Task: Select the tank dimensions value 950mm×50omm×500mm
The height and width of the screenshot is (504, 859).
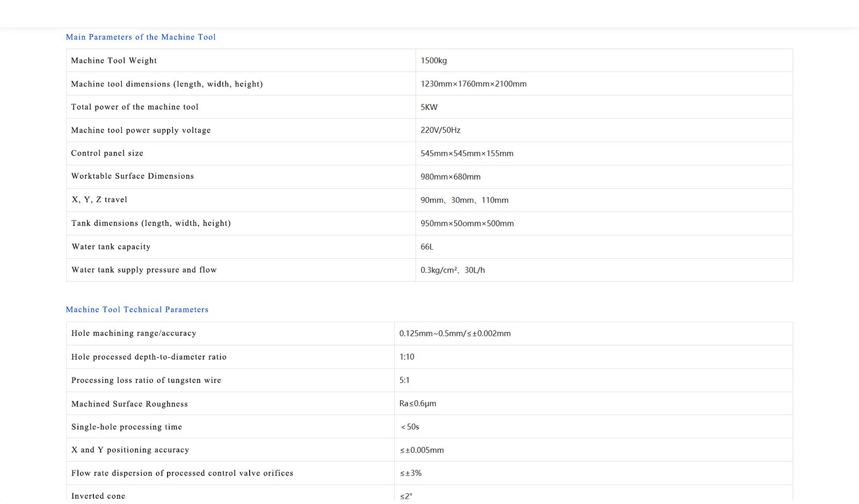Action: pyautogui.click(x=467, y=223)
